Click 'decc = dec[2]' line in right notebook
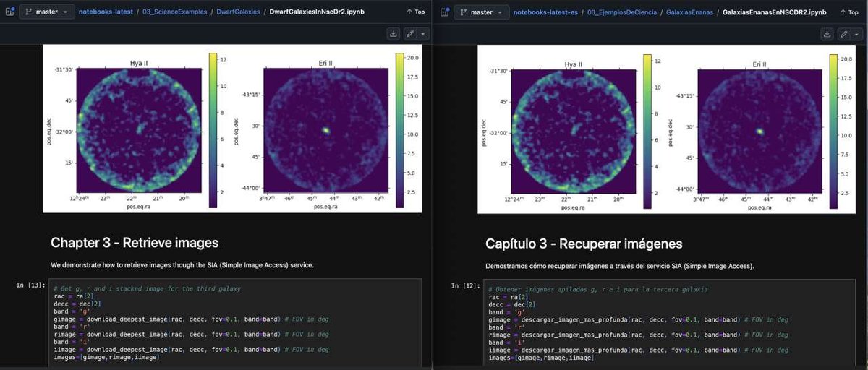 click(x=512, y=304)
